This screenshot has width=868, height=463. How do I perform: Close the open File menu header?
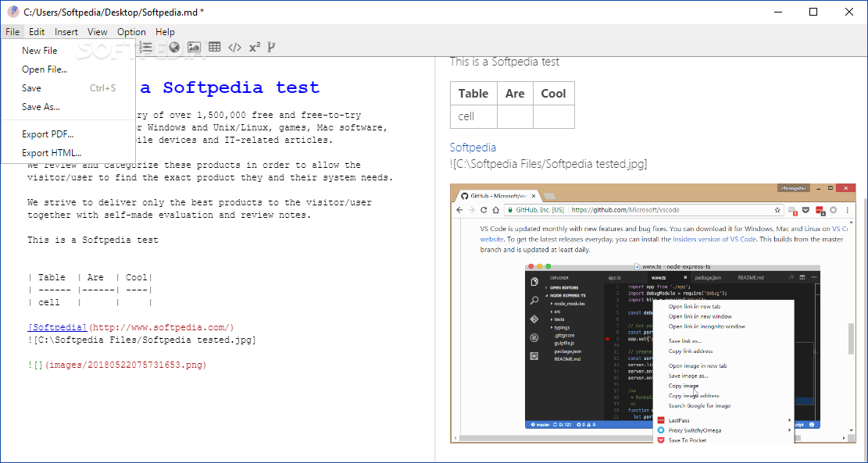[x=13, y=32]
